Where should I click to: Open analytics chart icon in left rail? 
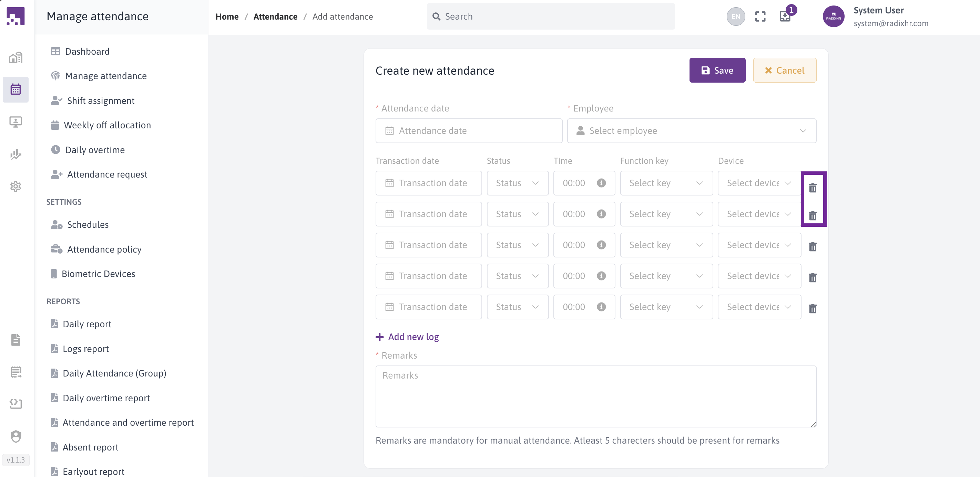[16, 154]
